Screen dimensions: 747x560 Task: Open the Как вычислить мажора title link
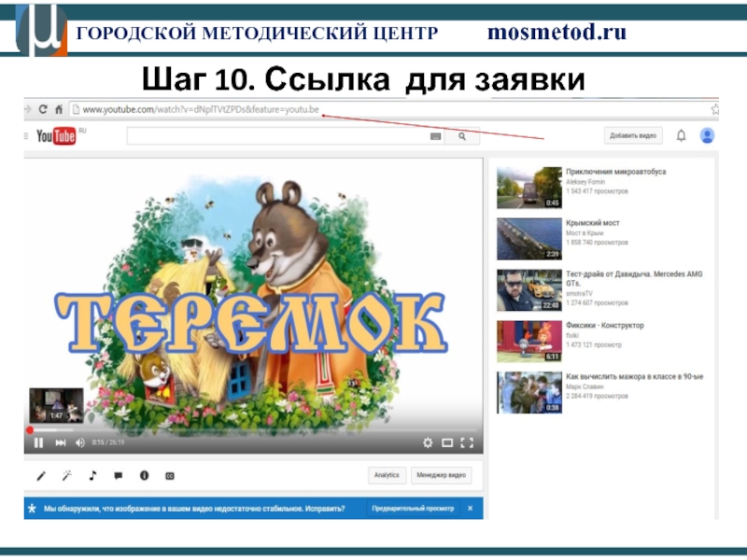coord(635,377)
